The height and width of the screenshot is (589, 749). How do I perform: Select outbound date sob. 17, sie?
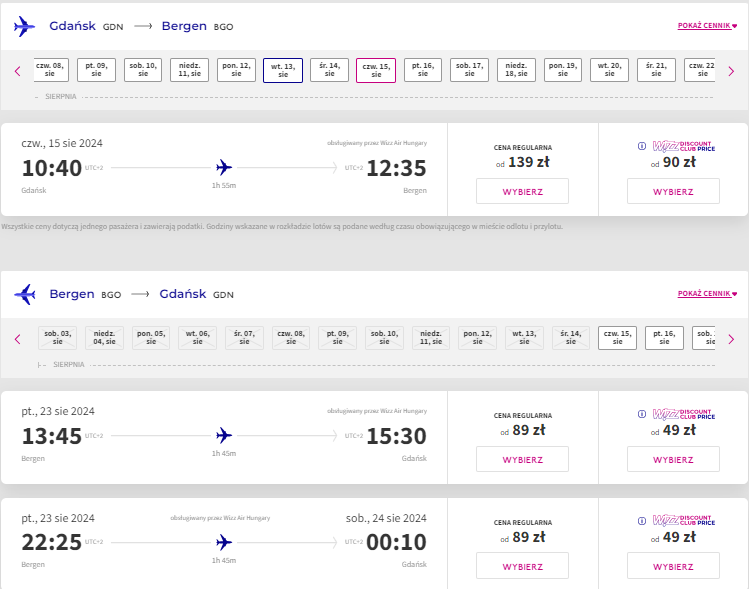[x=470, y=70]
